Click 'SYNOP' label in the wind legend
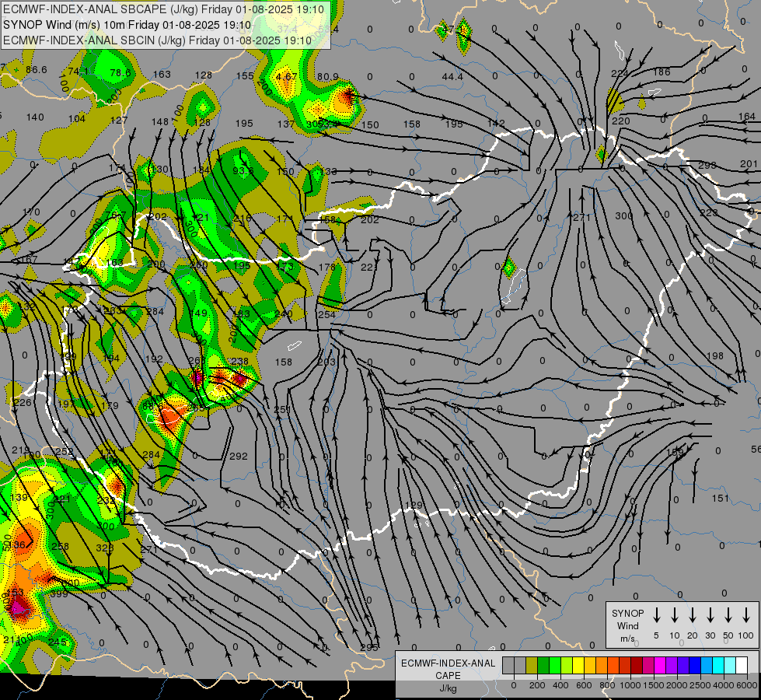The height and width of the screenshot is (700, 761). (627, 613)
